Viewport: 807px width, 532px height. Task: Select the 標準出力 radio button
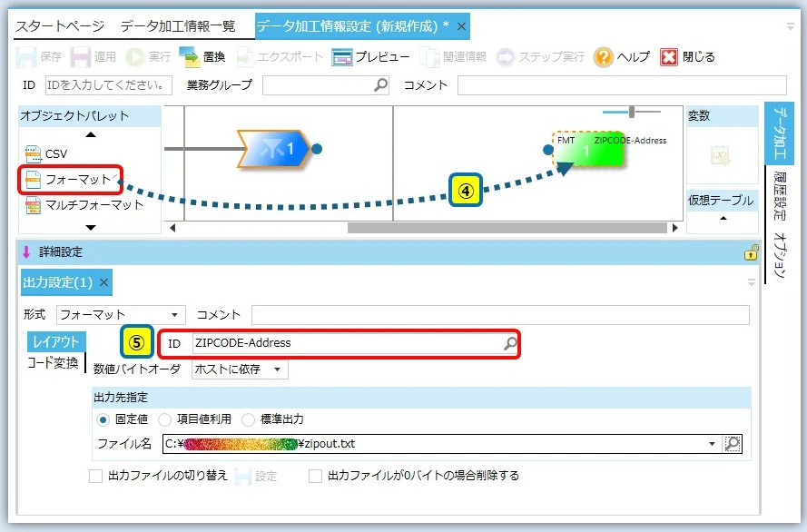248,419
